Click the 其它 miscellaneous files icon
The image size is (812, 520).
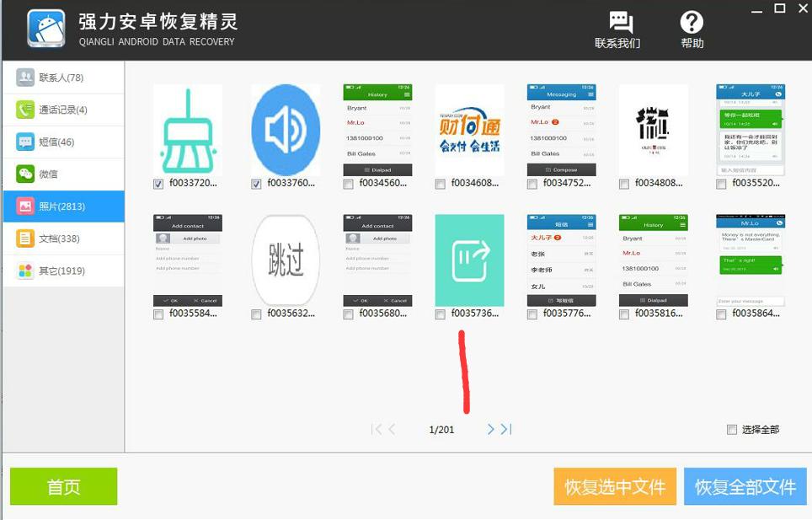tap(24, 271)
